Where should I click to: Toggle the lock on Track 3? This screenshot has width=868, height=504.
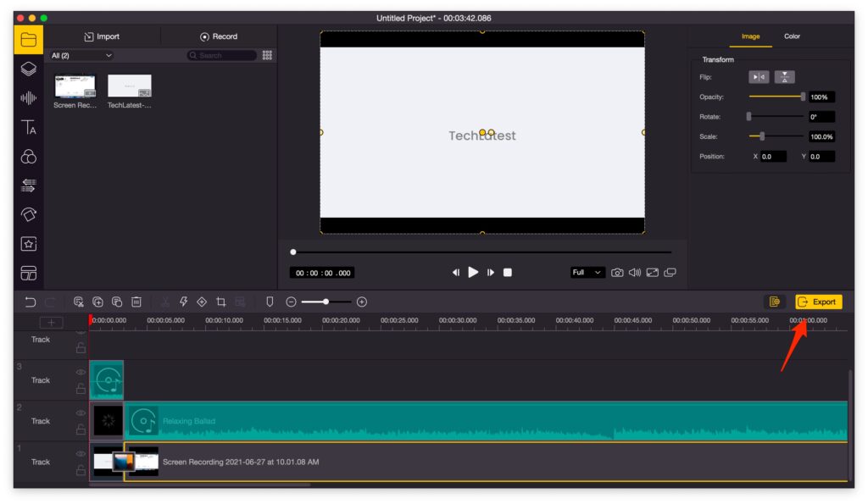[81, 388]
